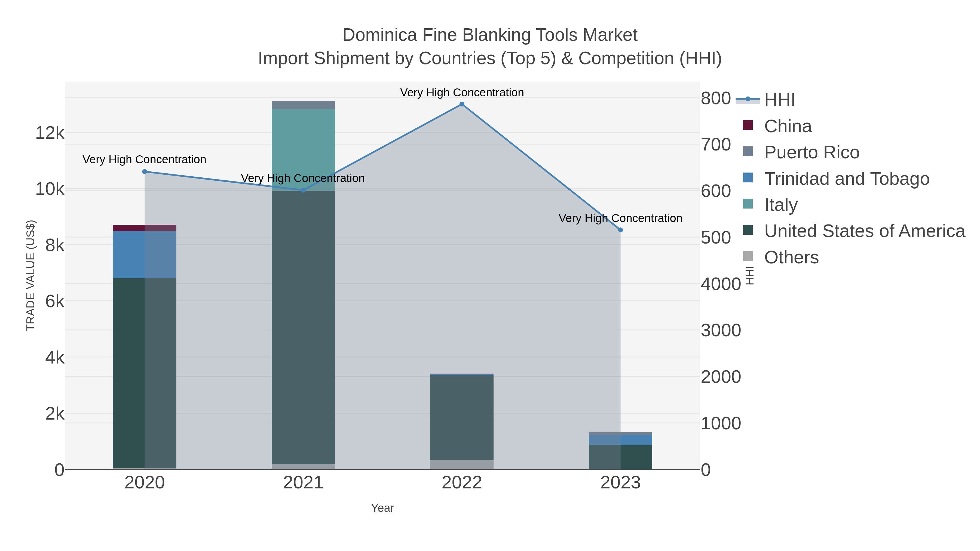The height and width of the screenshot is (551, 980).
Task: Click the 2000 HHI axis tick label
Action: (721, 377)
